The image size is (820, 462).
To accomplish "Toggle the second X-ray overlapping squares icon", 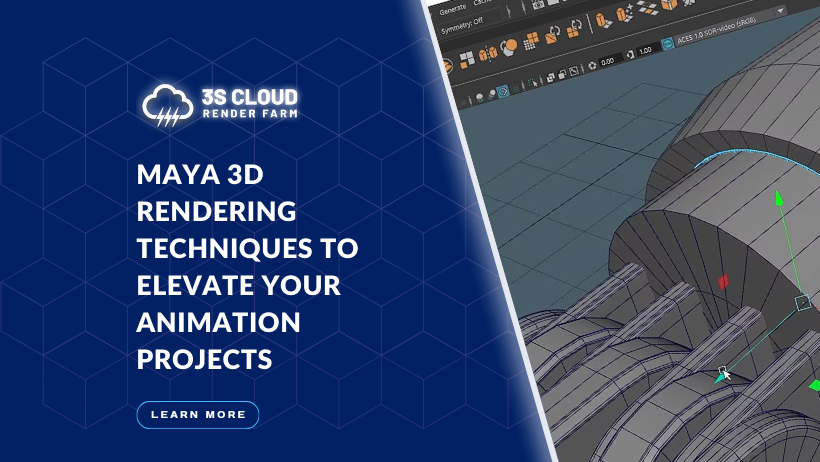I will [562, 75].
